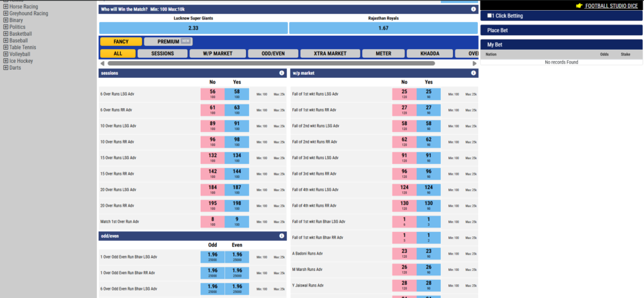Click Yes 187 for 20 Over Runs LSG Adv

237,190
